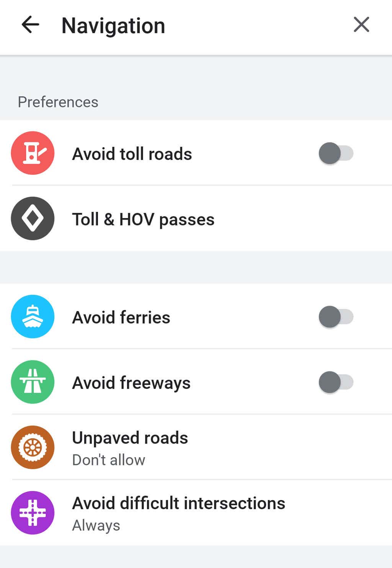Switch on the Avoid freeways toggle
Screen dimensions: 392x568
click(336, 382)
